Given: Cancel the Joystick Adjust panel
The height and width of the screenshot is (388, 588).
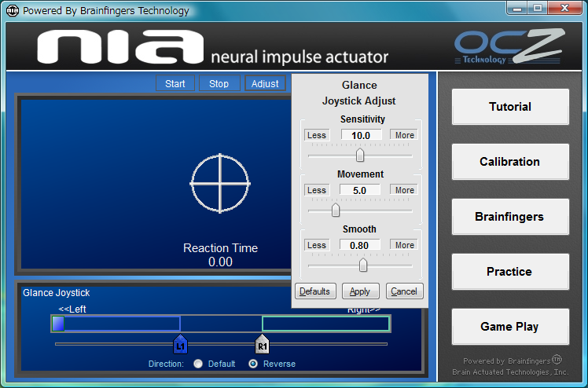Looking at the screenshot, I should (x=405, y=291).
